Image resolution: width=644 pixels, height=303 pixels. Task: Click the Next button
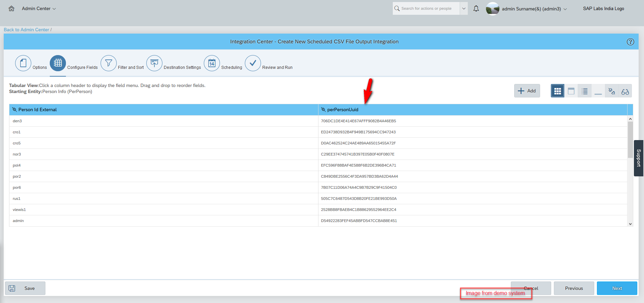coord(617,288)
